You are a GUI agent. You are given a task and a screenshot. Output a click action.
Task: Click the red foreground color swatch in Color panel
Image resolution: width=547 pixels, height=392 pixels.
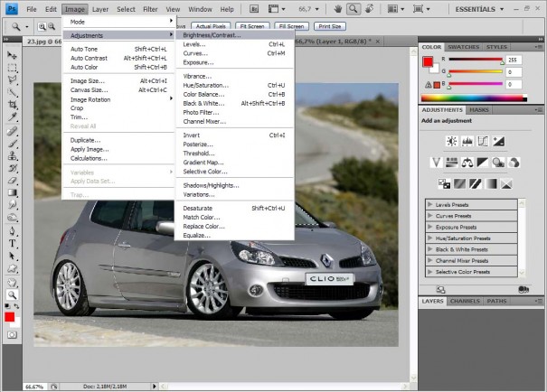click(428, 62)
